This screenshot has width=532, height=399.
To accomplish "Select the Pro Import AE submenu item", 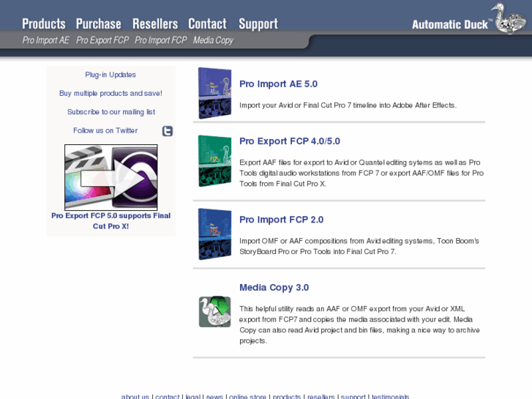I will point(46,40).
